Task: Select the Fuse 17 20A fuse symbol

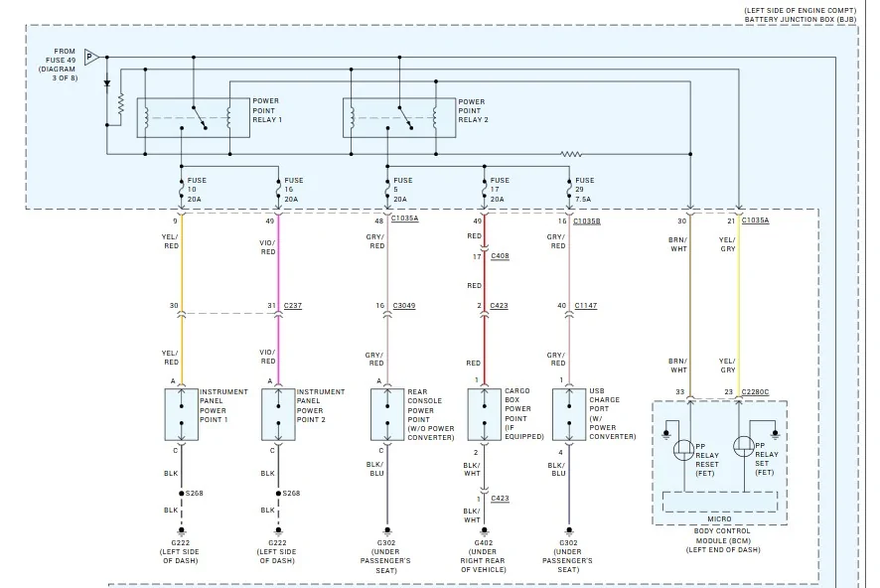Action: coord(485,190)
